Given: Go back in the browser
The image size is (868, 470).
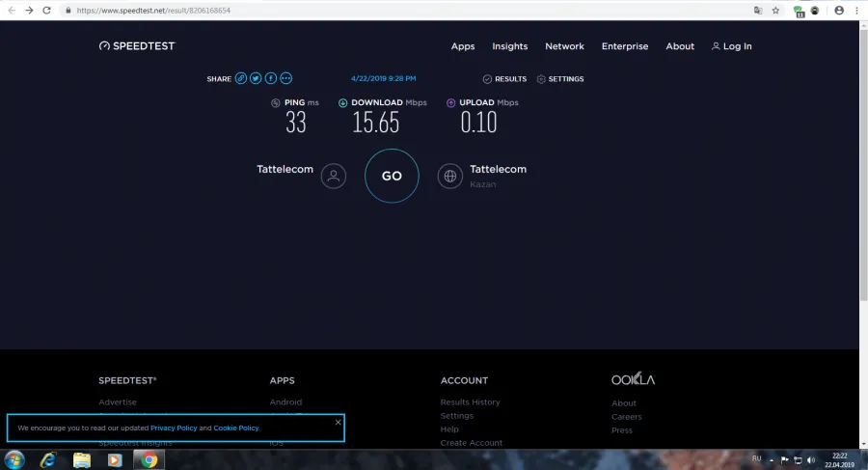Looking at the screenshot, I should [x=12, y=10].
